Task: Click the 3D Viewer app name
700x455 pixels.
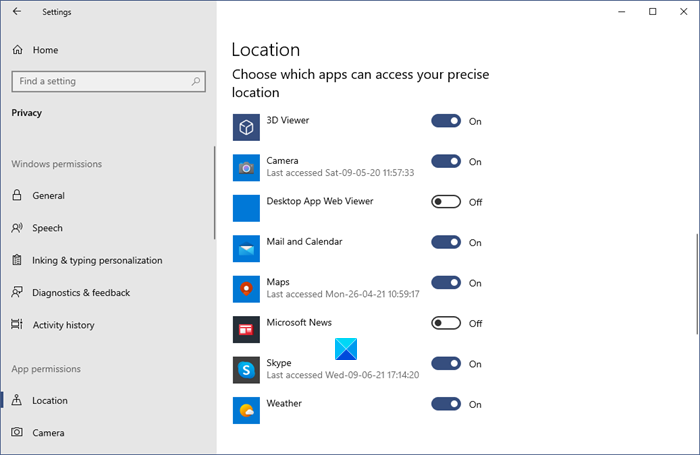Action: point(288,120)
